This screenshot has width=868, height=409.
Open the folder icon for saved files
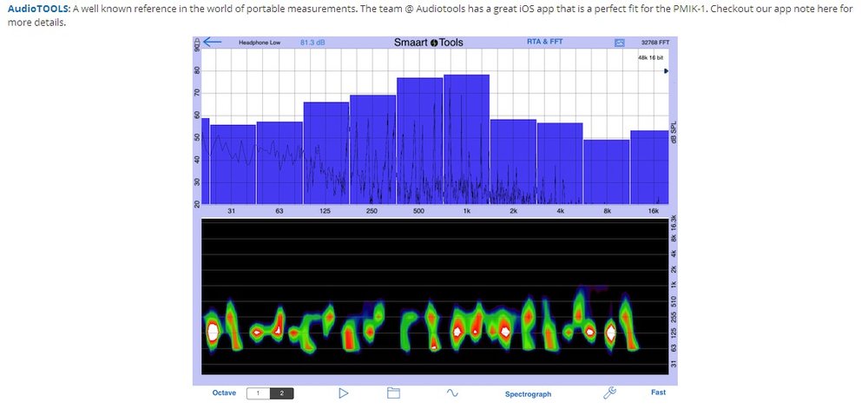(x=393, y=393)
